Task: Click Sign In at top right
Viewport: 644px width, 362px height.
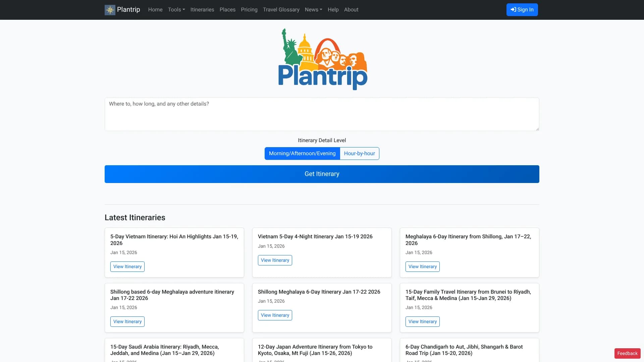Action: pos(522,10)
